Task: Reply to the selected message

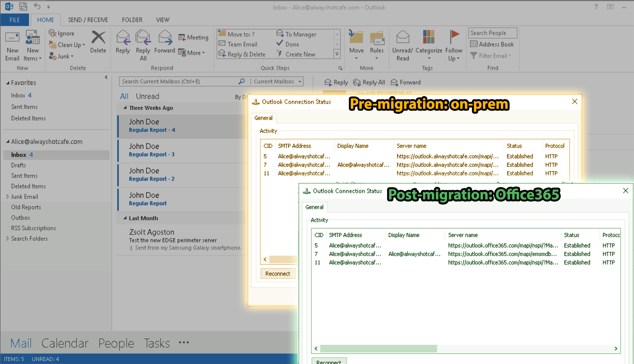Action: coord(123,43)
